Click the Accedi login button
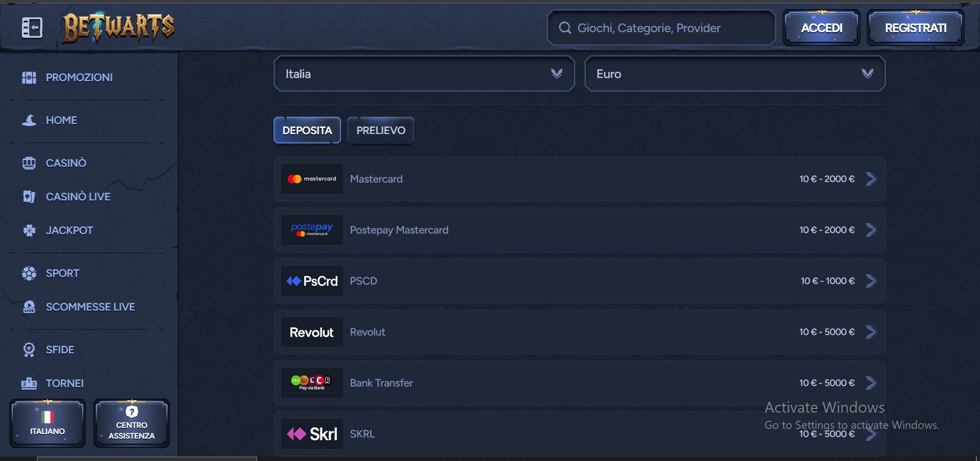Viewport: 980px width, 461px height. (821, 28)
